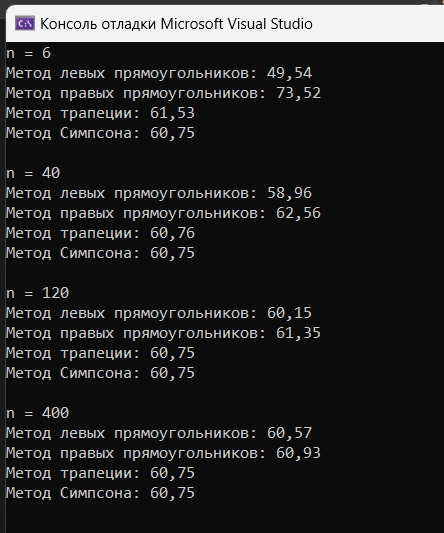Click Метод Симпсона line in n = 6 block
The height and width of the screenshot is (533, 444).
click(x=100, y=133)
